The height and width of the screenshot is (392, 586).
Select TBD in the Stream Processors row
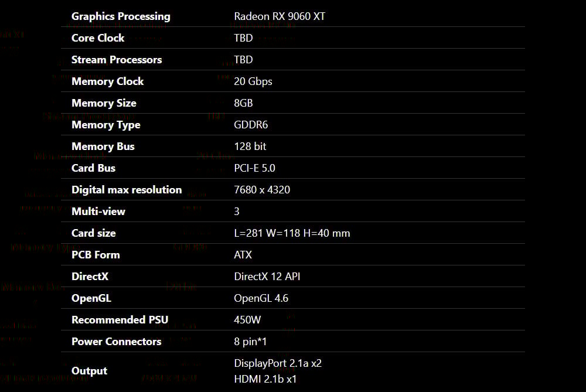click(243, 60)
